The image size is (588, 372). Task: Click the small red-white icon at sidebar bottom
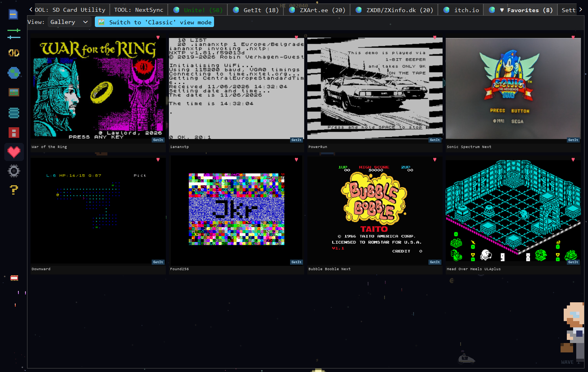[x=14, y=278]
